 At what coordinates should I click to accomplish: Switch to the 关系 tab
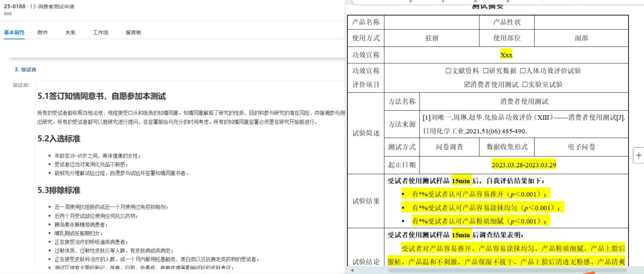coord(70,33)
